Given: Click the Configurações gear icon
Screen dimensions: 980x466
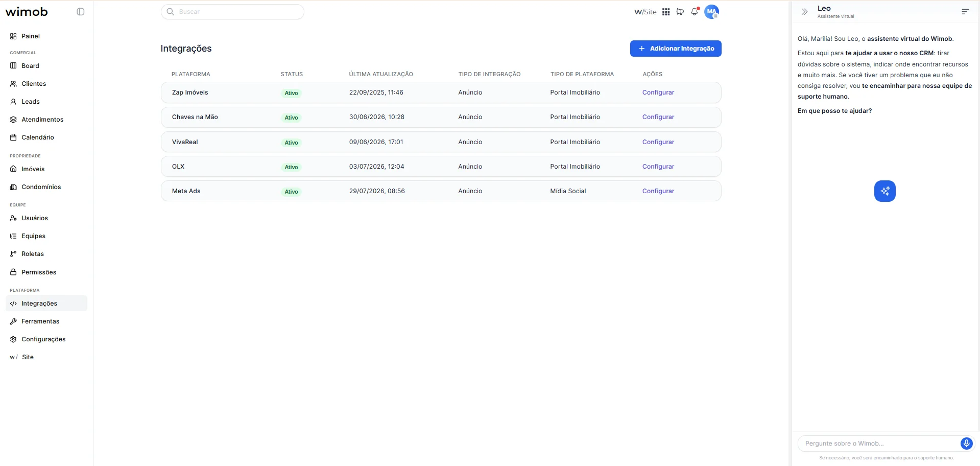Looking at the screenshot, I should (x=13, y=339).
